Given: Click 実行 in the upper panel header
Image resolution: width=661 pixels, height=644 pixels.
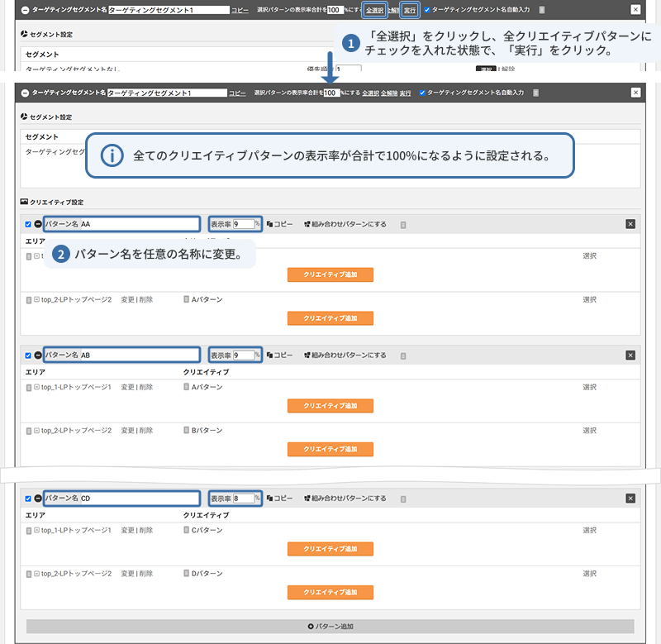Looking at the screenshot, I should [x=409, y=10].
